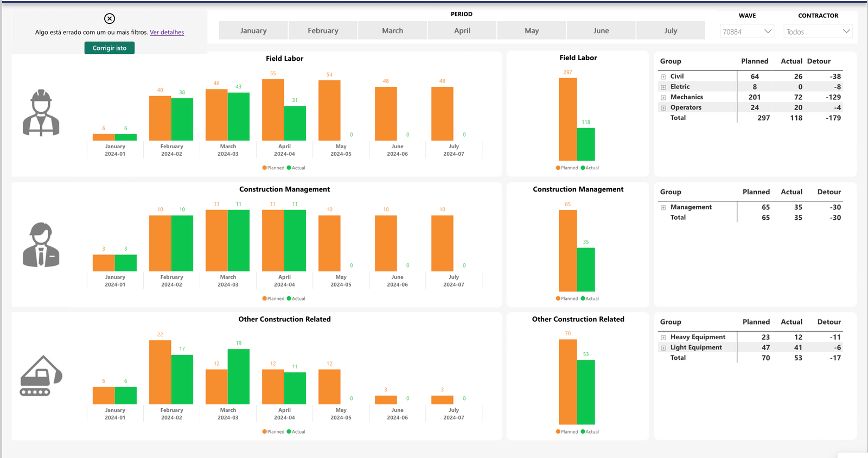Expand the Civil group row
Image resolution: width=868 pixels, height=458 pixels.
pos(663,77)
